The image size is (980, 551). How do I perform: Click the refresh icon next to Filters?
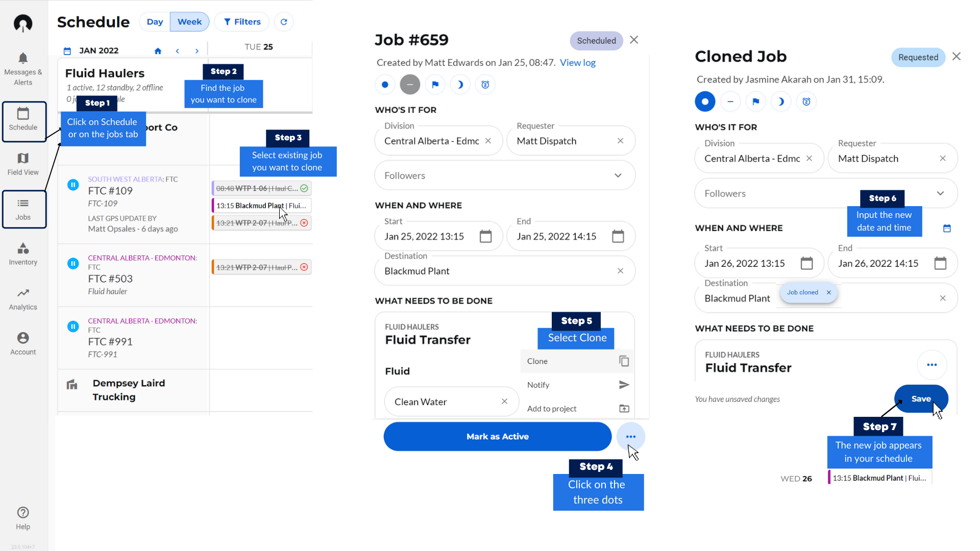point(284,22)
